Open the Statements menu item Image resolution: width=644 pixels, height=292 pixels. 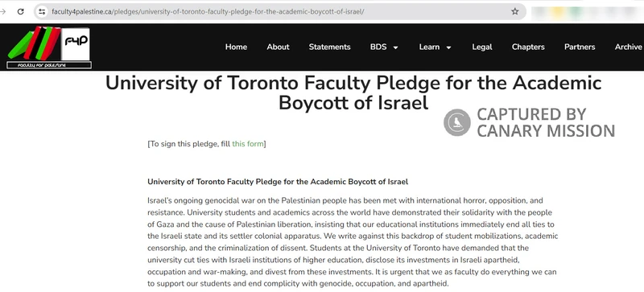[x=329, y=47]
